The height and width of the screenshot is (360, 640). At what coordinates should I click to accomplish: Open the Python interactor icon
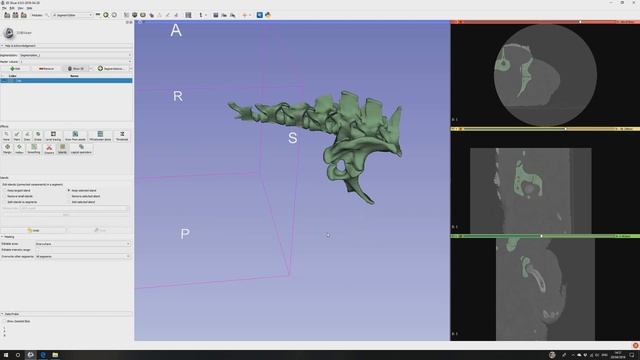268,15
